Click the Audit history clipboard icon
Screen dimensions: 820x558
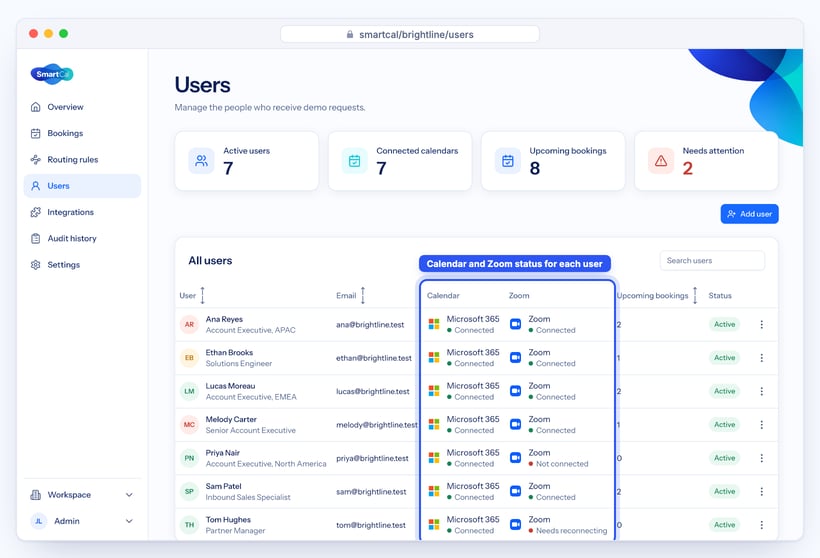click(x=36, y=238)
